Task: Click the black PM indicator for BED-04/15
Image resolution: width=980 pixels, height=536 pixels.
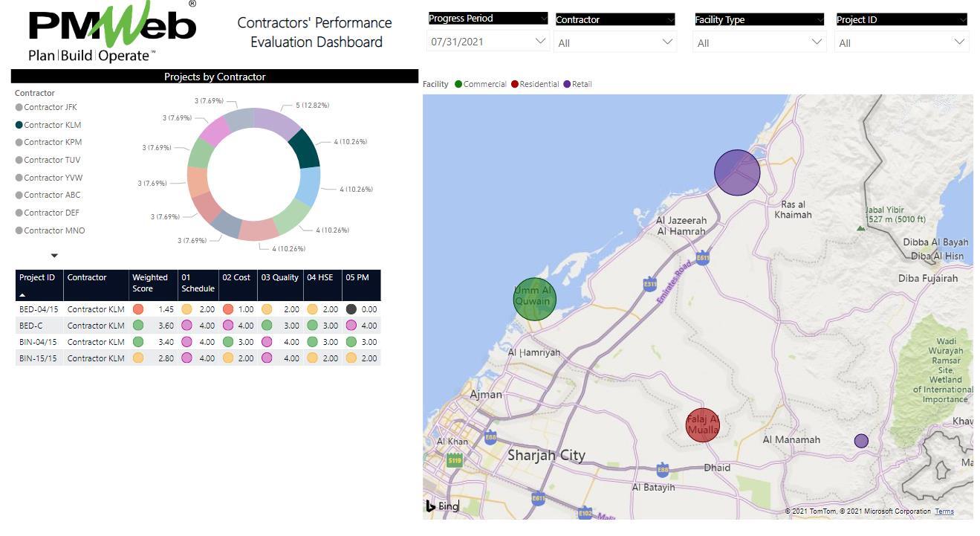Action: pyautogui.click(x=351, y=309)
